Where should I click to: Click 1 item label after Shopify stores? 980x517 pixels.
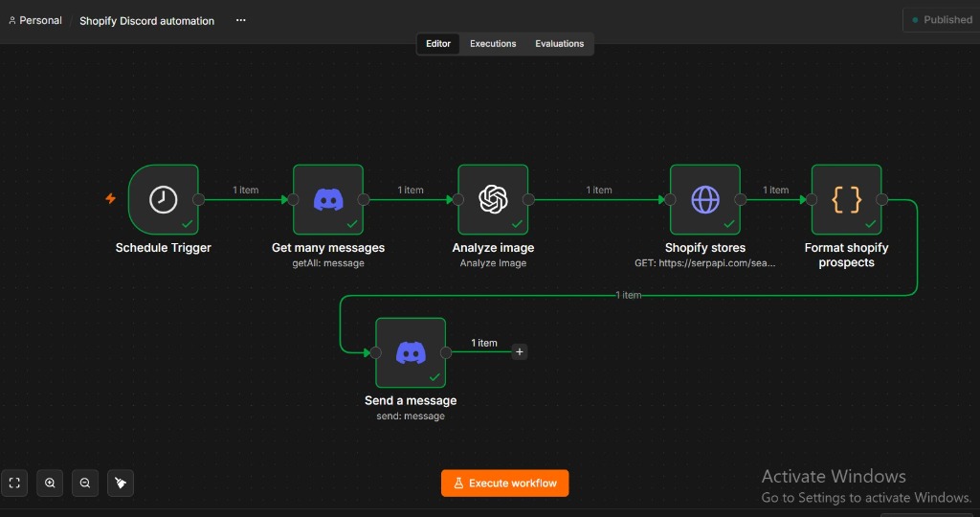pyautogui.click(x=775, y=191)
